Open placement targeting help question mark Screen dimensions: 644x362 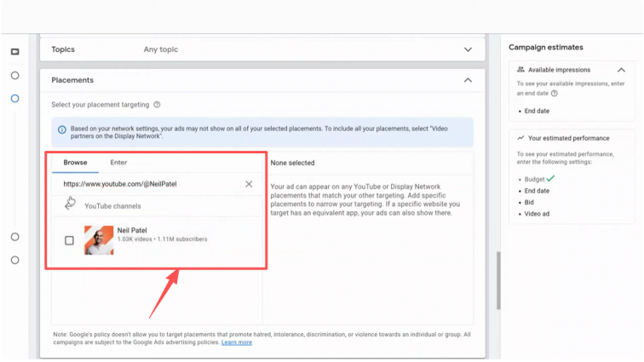(157, 105)
